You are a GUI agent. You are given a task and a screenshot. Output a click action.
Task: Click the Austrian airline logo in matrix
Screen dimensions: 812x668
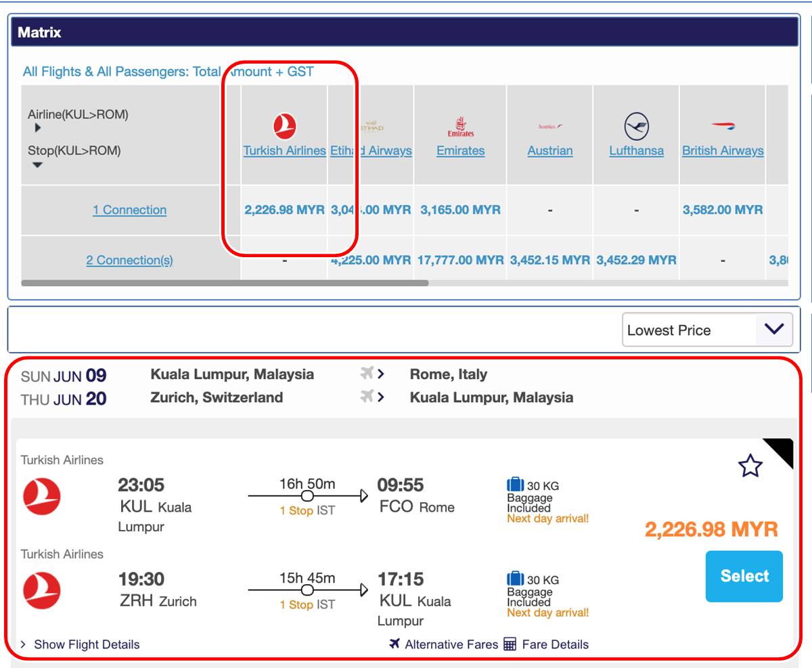(550, 127)
